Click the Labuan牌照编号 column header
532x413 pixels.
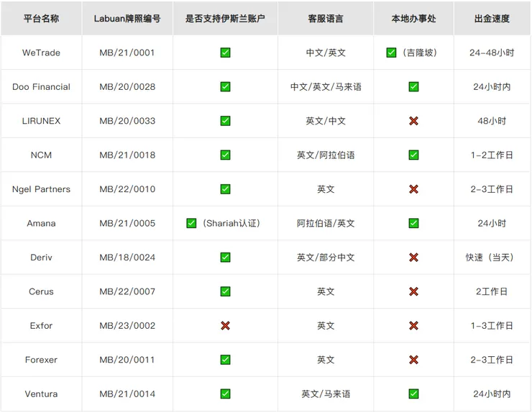click(127, 18)
